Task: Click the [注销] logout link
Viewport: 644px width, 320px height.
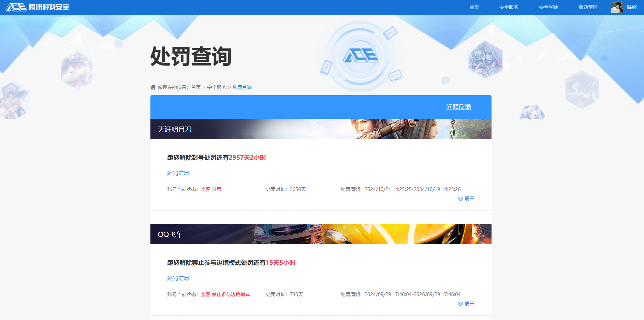Action: point(632,7)
